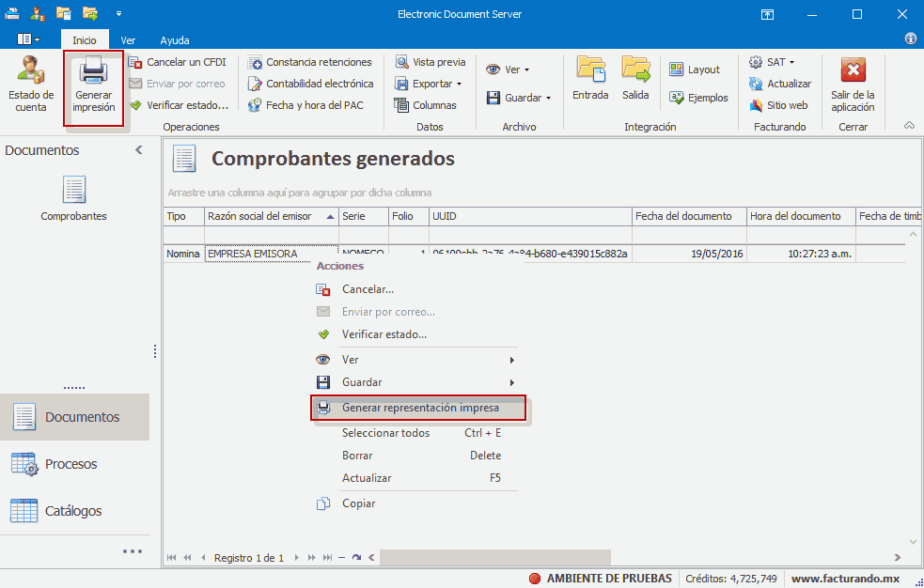This screenshot has height=588, width=924.
Task: Open Contabilidad electrónica tool
Action: click(311, 84)
